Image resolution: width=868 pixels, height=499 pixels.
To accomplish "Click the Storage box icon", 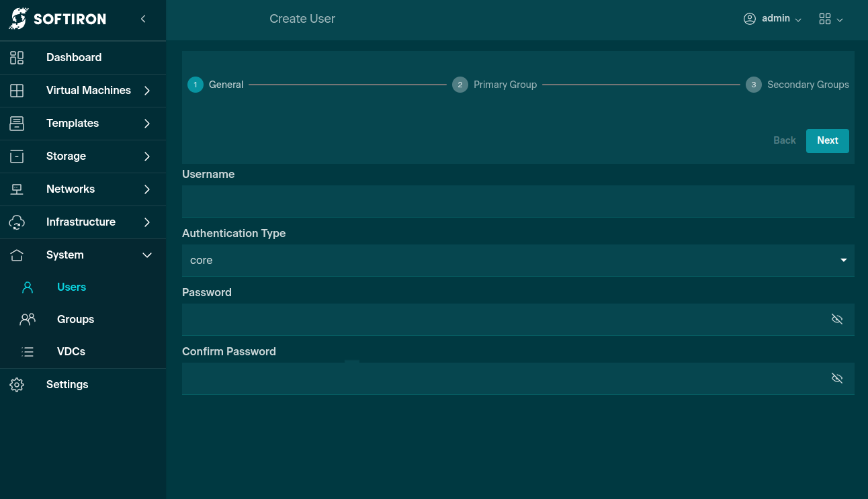I will click(17, 156).
